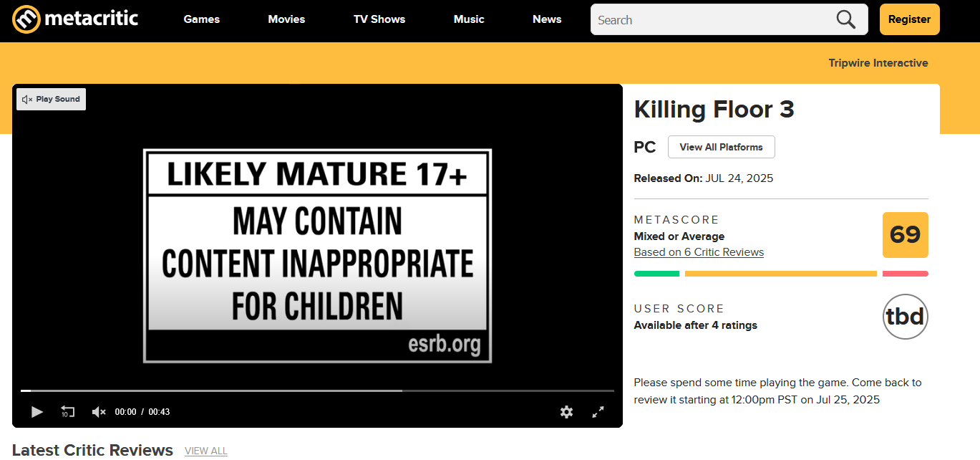Toggle the Play Sound button
This screenshot has width=980, height=460.
point(52,99)
